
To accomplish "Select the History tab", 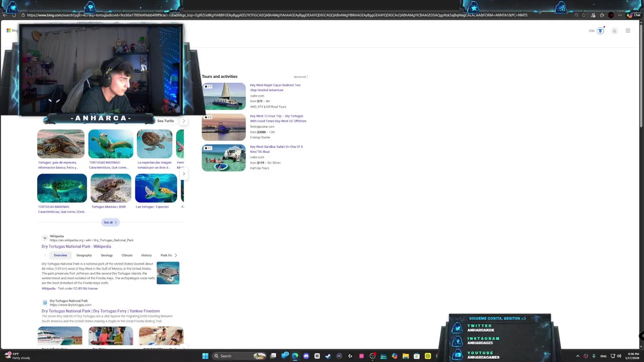I will [x=146, y=255].
